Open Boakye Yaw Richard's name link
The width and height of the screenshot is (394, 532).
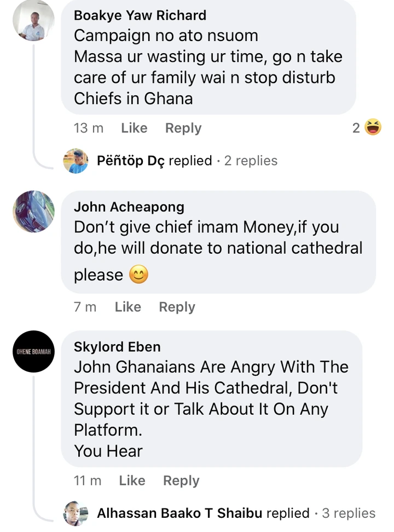[x=140, y=15]
